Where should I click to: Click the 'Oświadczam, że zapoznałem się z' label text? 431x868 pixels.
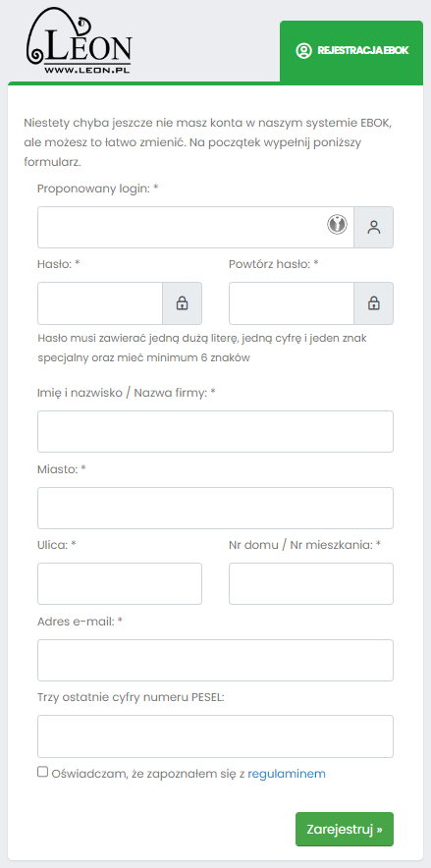[148, 774]
